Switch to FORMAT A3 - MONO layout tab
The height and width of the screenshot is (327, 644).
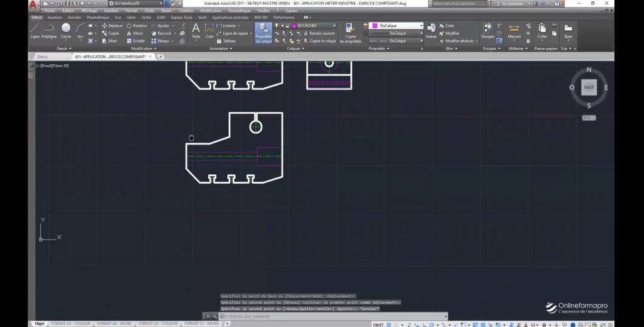(x=202, y=324)
